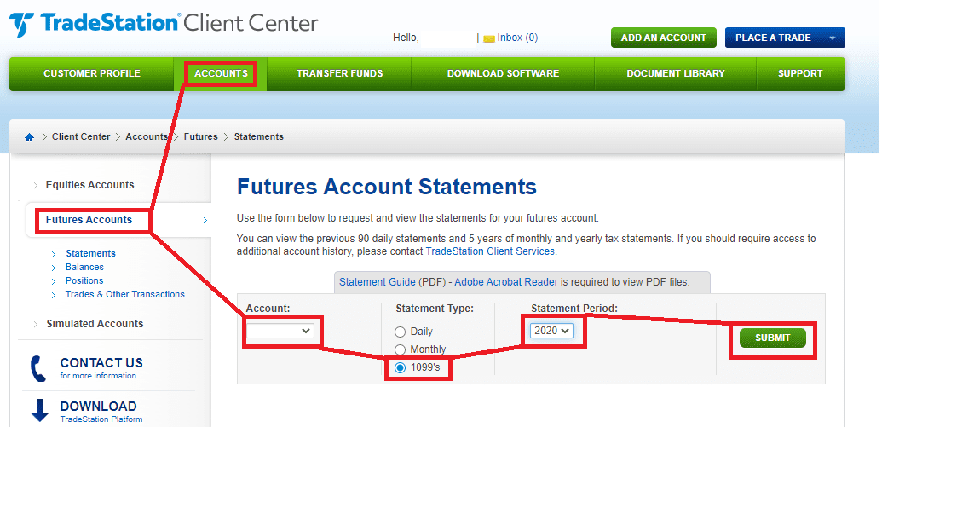The height and width of the screenshot is (508, 980).
Task: Choose the 1099's statement type
Action: pos(401,368)
